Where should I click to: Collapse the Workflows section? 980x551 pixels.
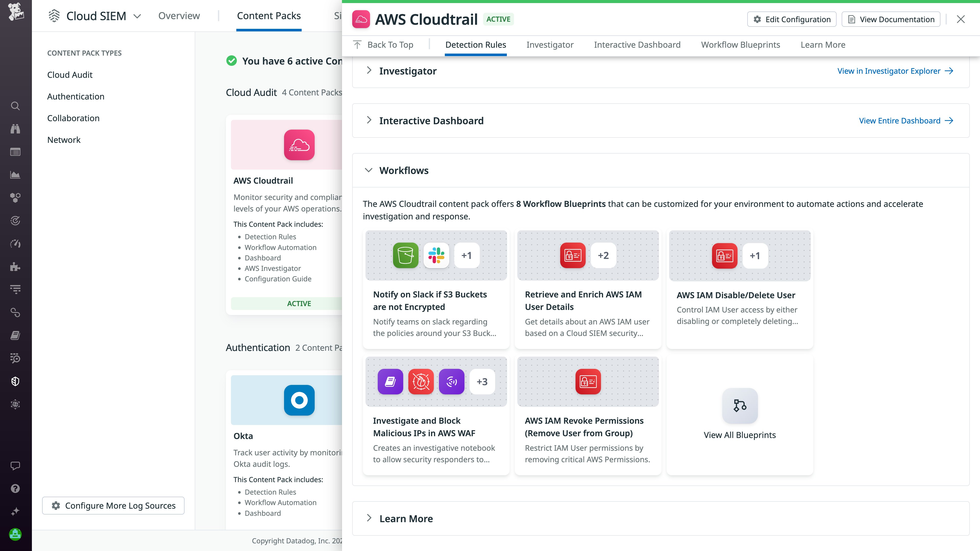pos(368,170)
